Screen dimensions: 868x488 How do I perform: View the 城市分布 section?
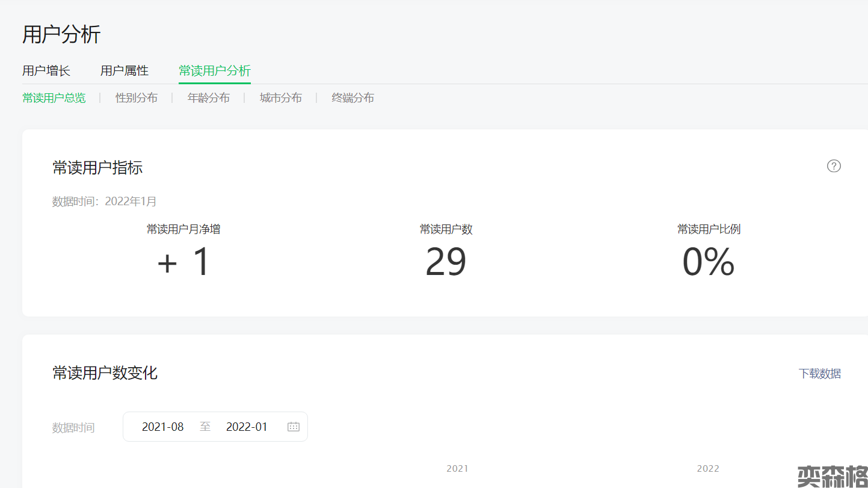281,98
